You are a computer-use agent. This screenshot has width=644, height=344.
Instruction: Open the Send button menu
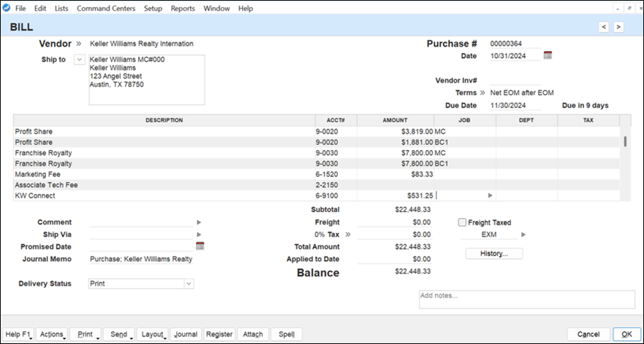point(119,335)
